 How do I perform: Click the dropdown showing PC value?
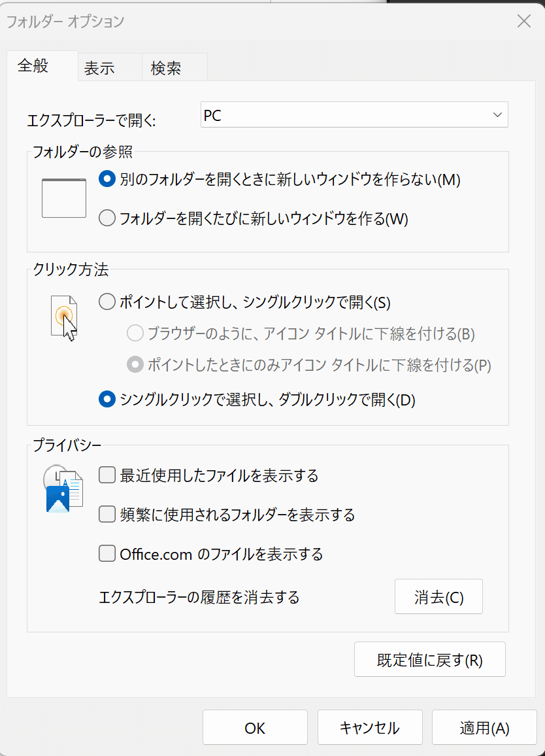click(355, 114)
